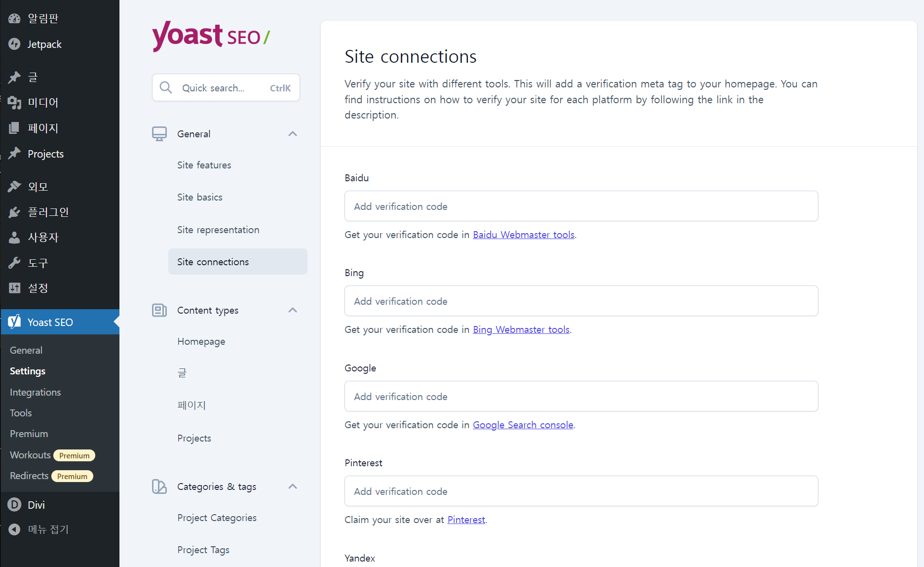This screenshot has width=924, height=567.
Task: Open the Integrations menu under Yoast SEO
Action: click(35, 392)
